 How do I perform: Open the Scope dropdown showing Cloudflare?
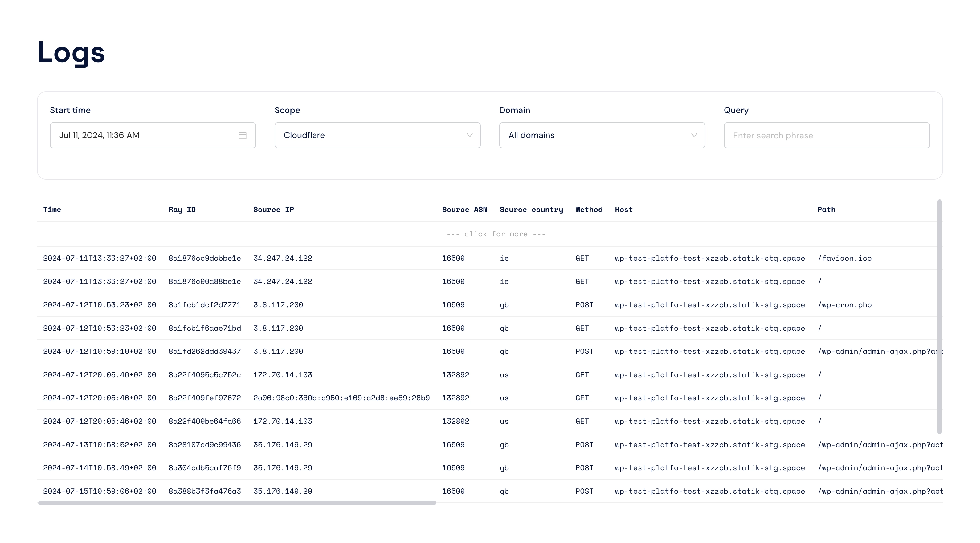(378, 135)
